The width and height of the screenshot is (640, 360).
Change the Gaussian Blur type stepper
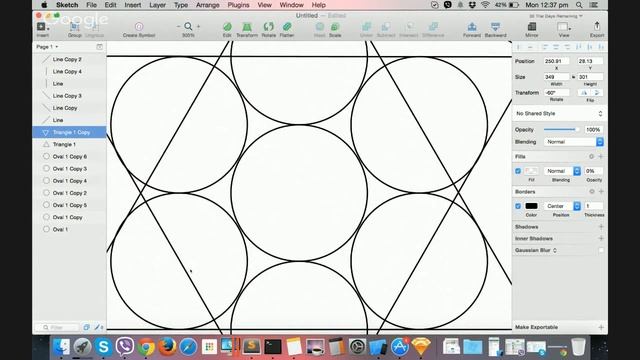click(555, 250)
